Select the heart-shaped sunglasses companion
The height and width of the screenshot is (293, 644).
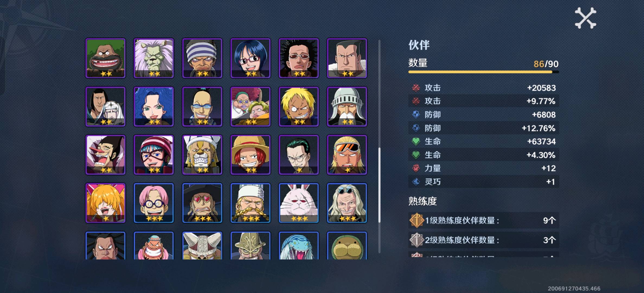[202, 203]
